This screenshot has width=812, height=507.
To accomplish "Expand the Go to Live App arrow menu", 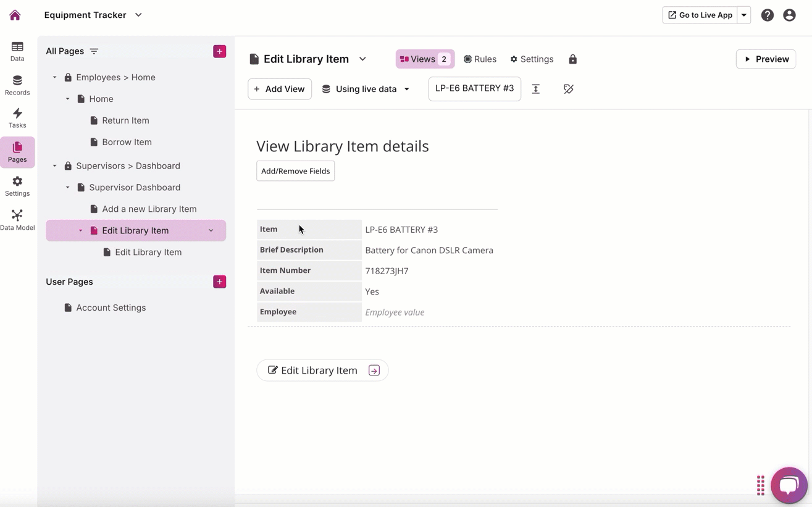I will pos(744,15).
